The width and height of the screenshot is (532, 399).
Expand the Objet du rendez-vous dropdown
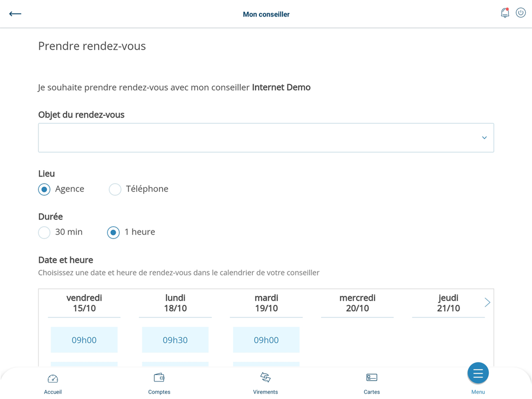pos(266,138)
